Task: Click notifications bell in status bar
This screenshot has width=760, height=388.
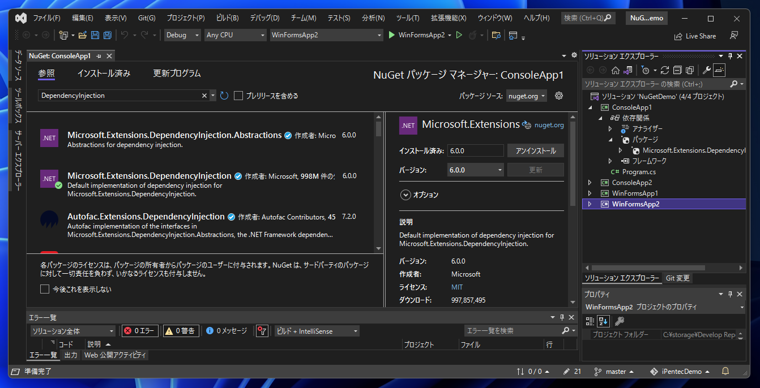Action: (x=726, y=372)
